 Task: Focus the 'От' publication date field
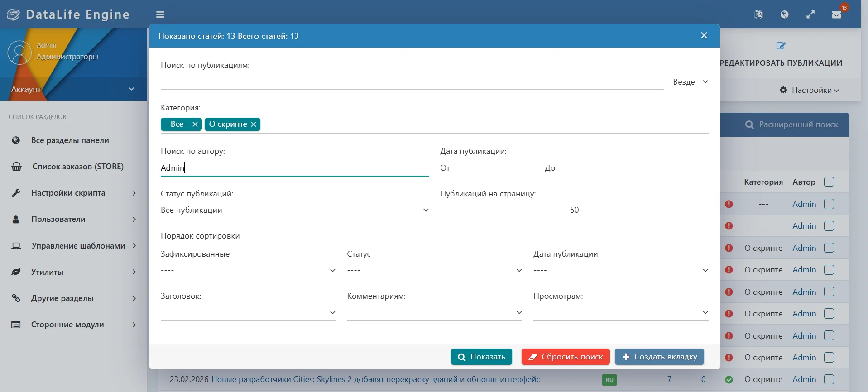coord(497,168)
